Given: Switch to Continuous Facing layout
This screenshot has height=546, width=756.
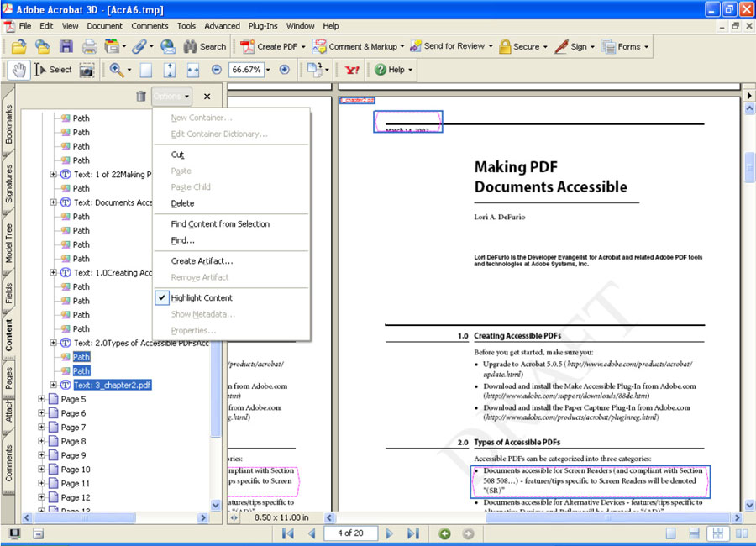Looking at the screenshot, I should tap(718, 533).
